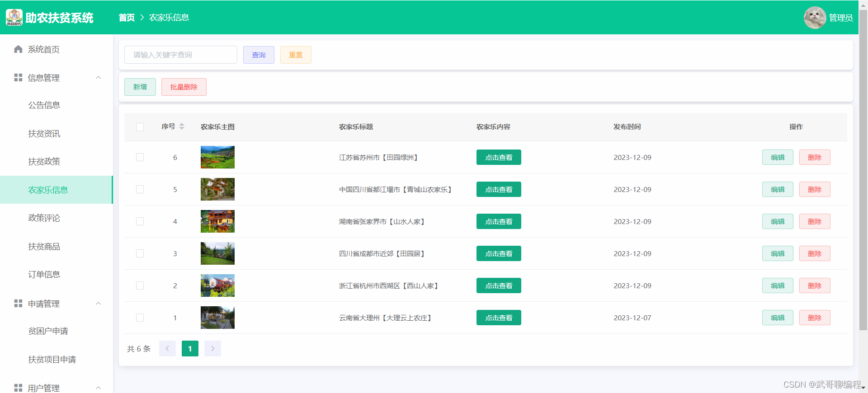
Task: Collapse the 信息管理 menu chevron
Action: point(98,78)
